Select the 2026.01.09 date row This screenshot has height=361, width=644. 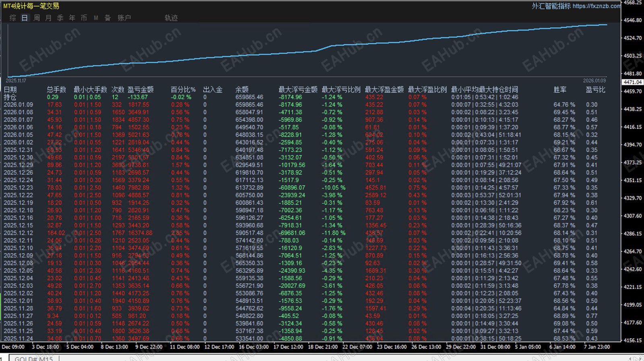point(19,105)
